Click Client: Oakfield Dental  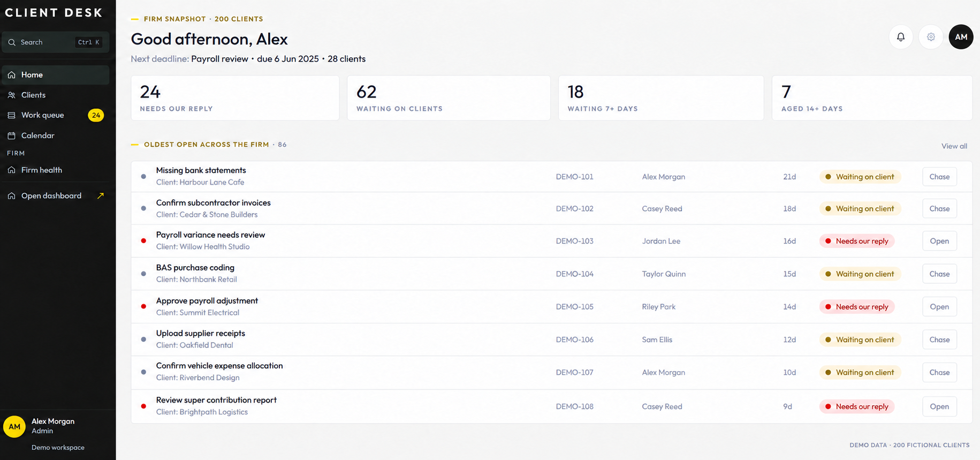pyautogui.click(x=194, y=345)
